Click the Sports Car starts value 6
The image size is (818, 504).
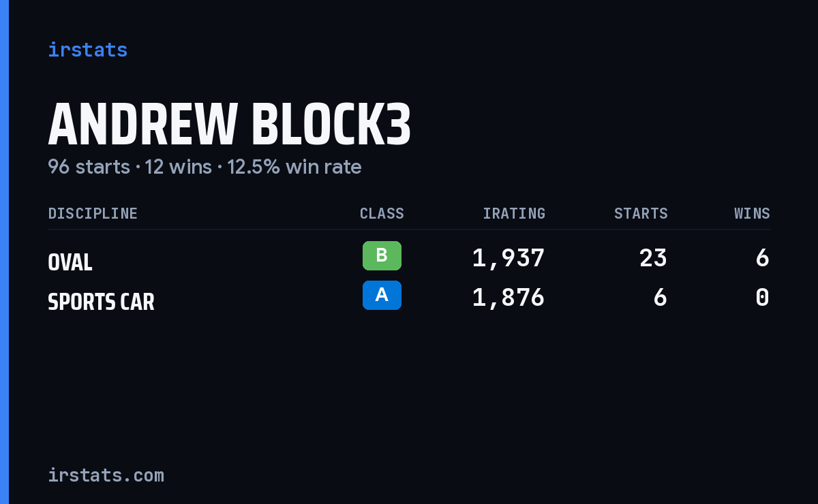click(x=660, y=298)
